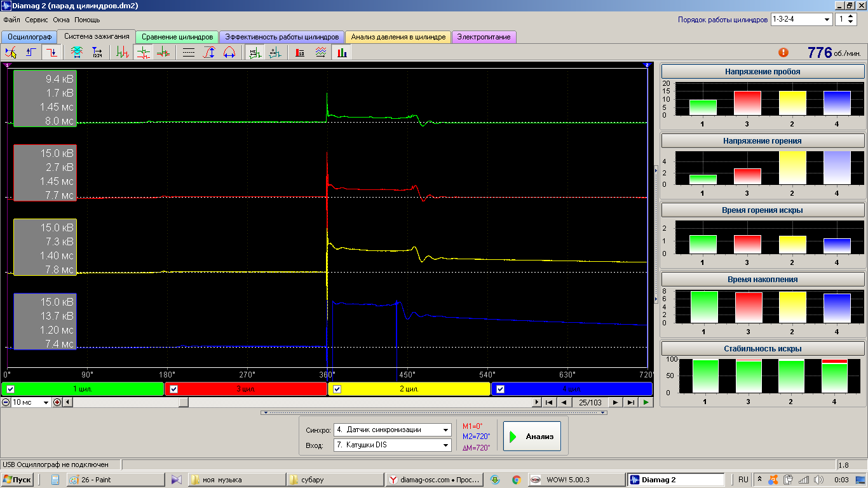Click the minus zoom-out timebase icon

[x=6, y=402]
